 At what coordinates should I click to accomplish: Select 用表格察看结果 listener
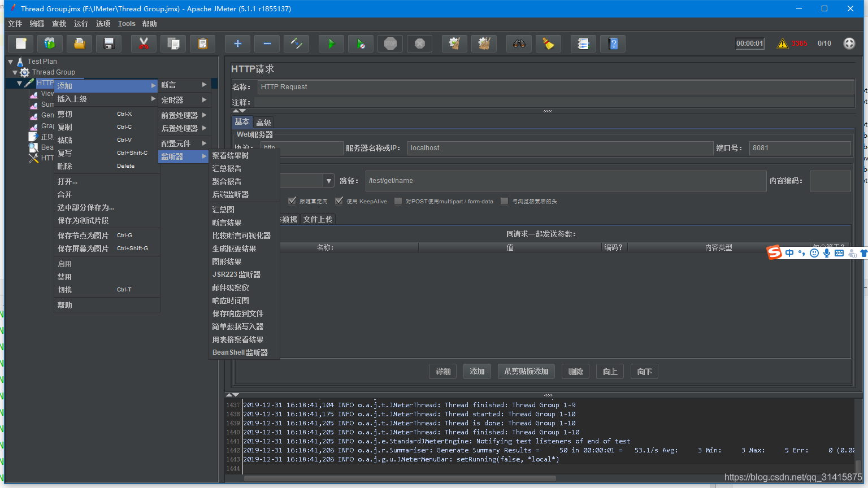(x=244, y=339)
